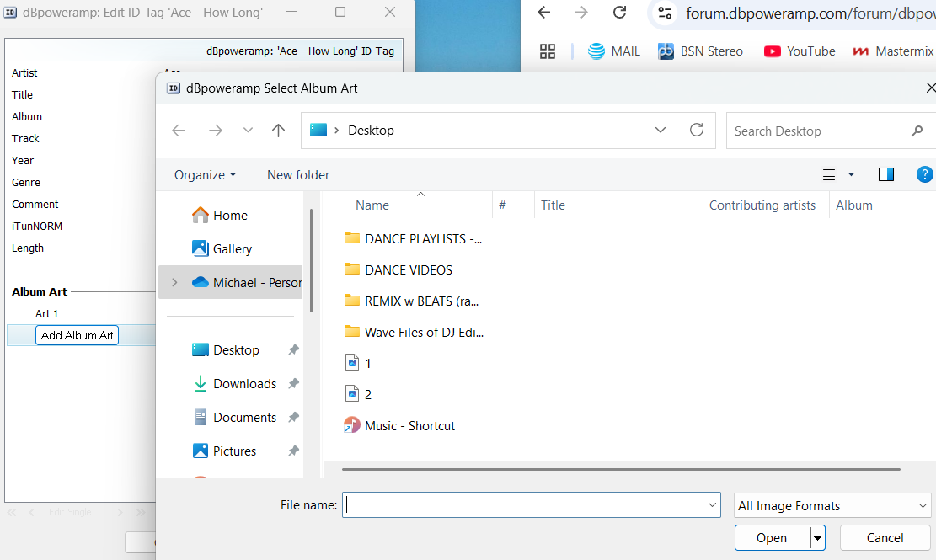Open the Mastermix bookmark

click(893, 51)
